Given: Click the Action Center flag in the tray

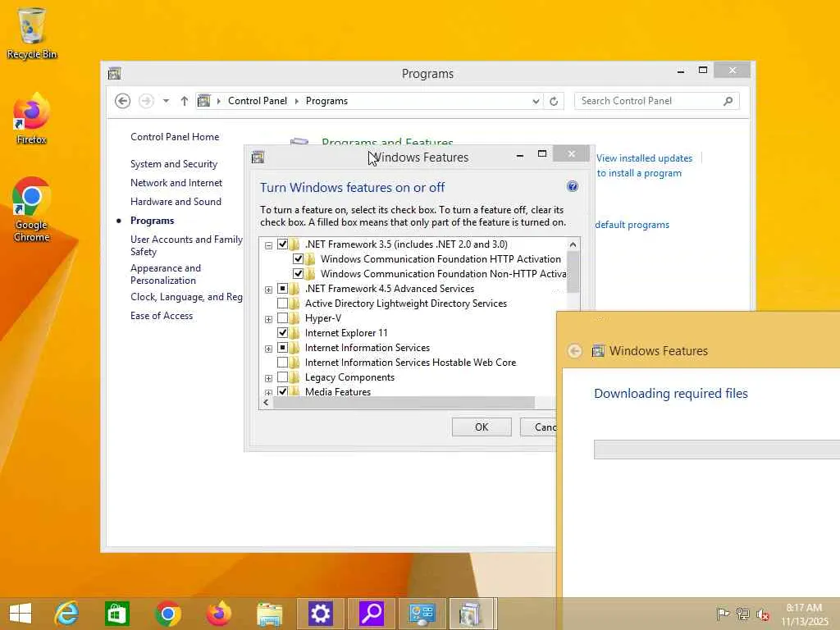Looking at the screenshot, I should point(723,614).
